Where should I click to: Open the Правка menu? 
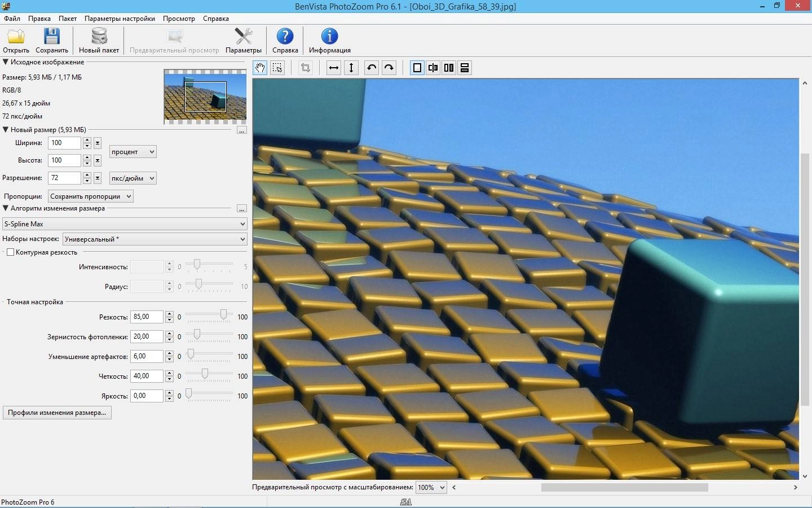tap(39, 19)
